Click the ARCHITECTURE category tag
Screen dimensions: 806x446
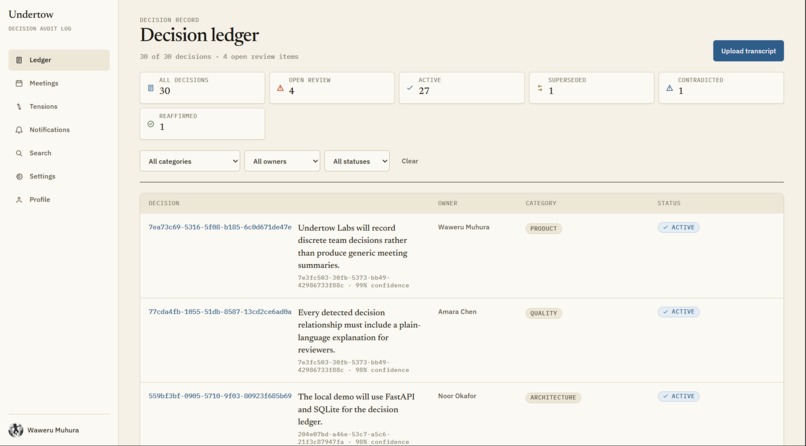click(x=553, y=398)
